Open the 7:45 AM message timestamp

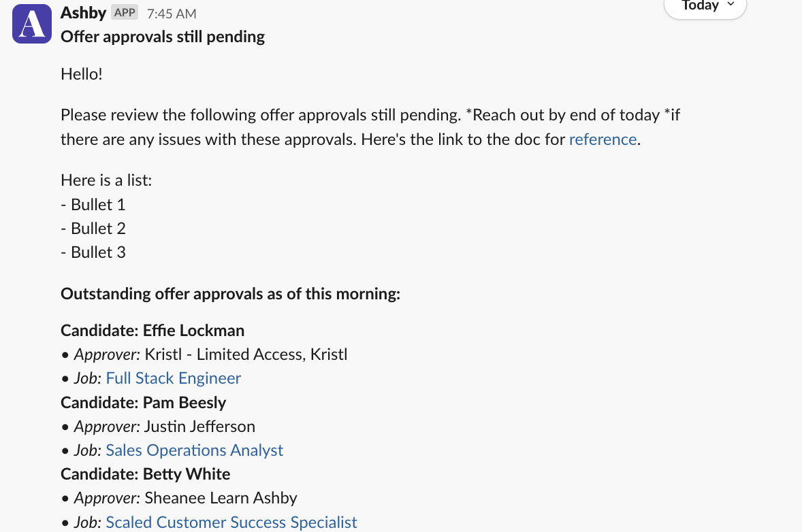click(x=172, y=14)
